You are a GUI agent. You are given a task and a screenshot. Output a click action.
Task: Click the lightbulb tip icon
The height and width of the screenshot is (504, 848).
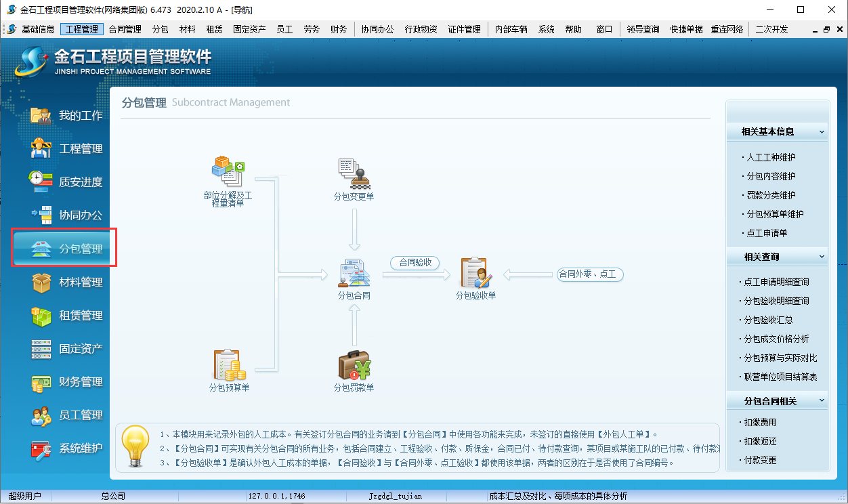[x=135, y=446]
